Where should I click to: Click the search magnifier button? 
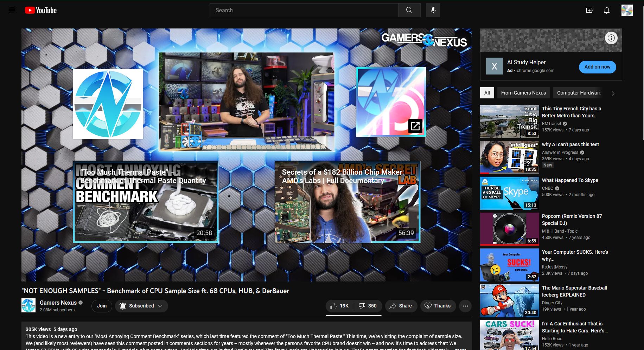tap(409, 10)
